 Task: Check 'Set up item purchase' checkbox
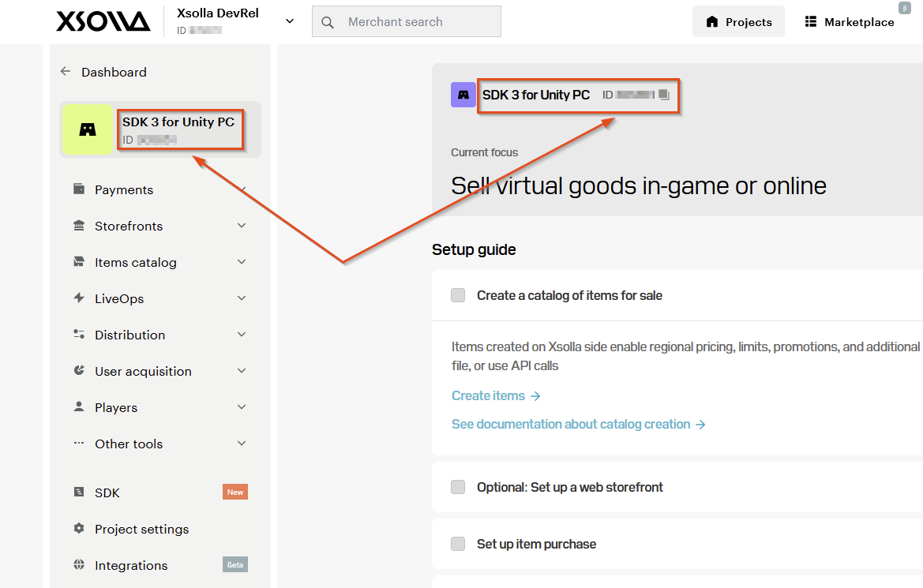point(458,543)
